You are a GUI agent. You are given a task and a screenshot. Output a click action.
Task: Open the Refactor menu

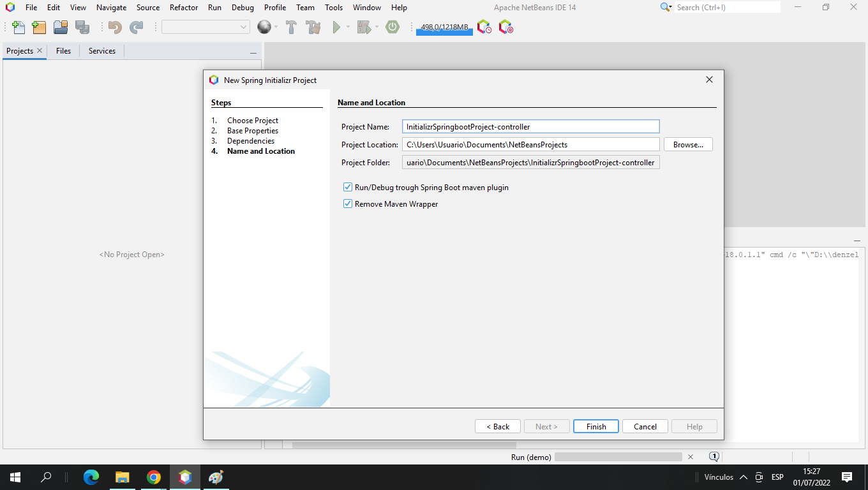pos(184,8)
